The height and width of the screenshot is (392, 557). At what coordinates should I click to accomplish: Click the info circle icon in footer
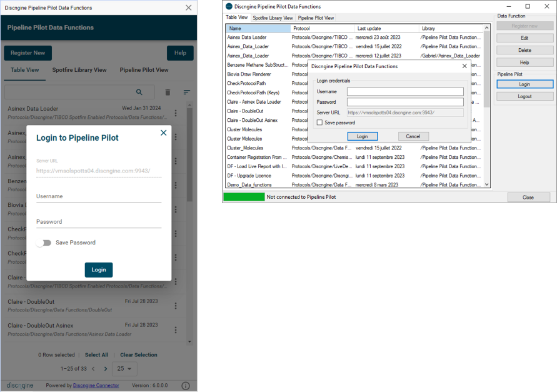coord(186,386)
